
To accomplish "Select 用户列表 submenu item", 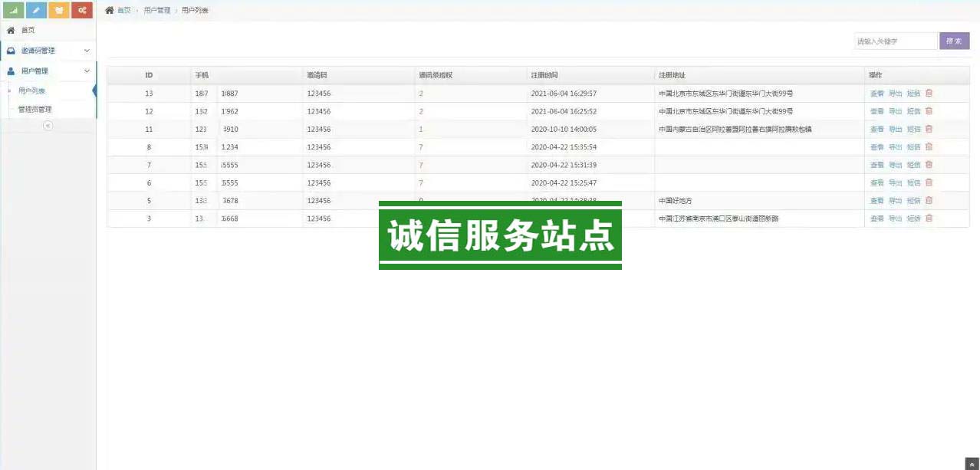I will (x=32, y=91).
